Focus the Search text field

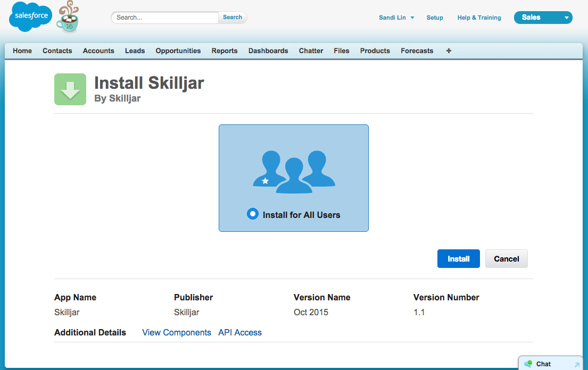165,18
